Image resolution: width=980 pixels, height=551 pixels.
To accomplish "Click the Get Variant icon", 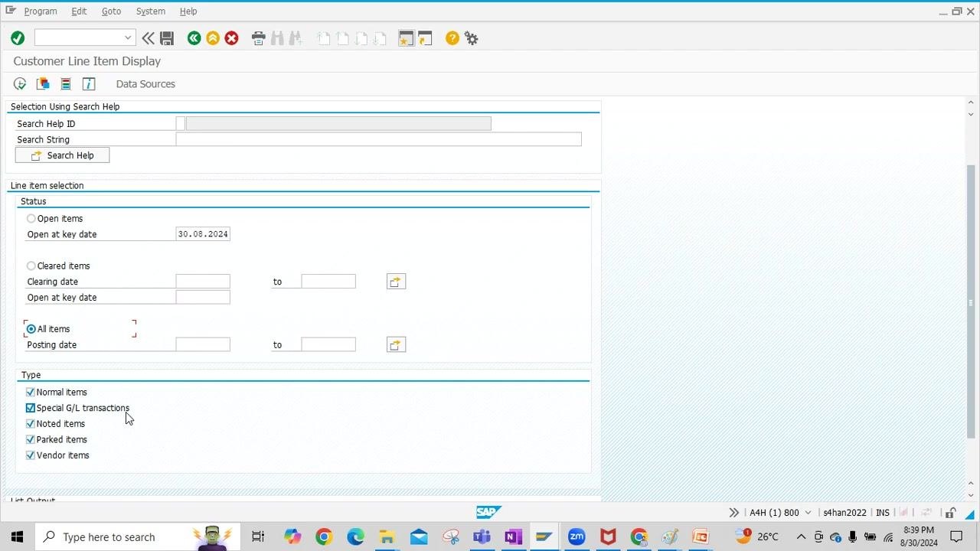I will [43, 84].
